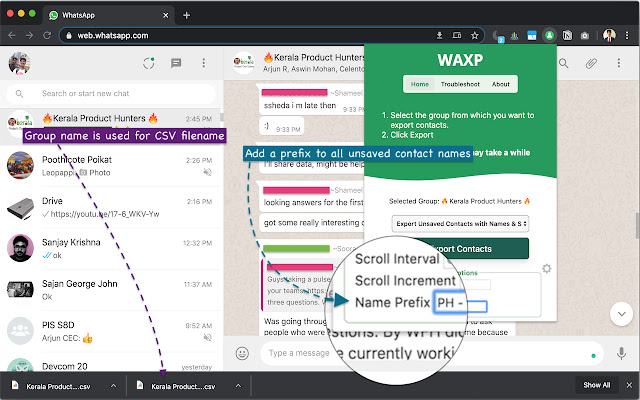Attach file with paperclip icon

pyautogui.click(x=591, y=63)
